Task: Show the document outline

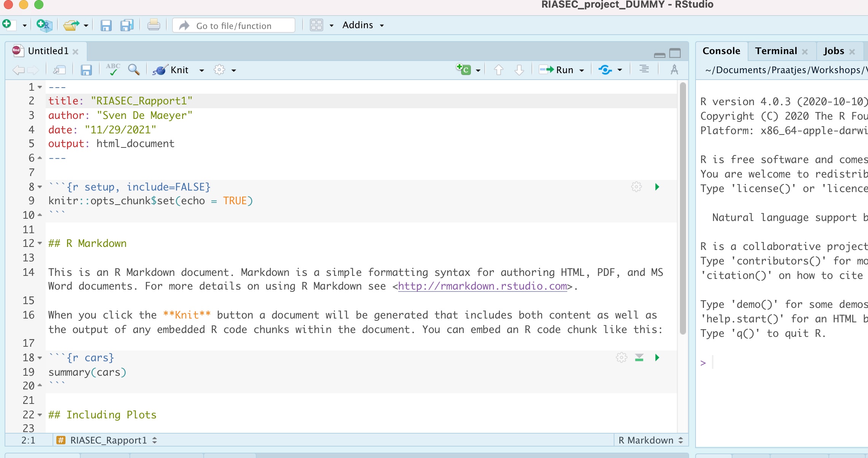Action: click(644, 69)
